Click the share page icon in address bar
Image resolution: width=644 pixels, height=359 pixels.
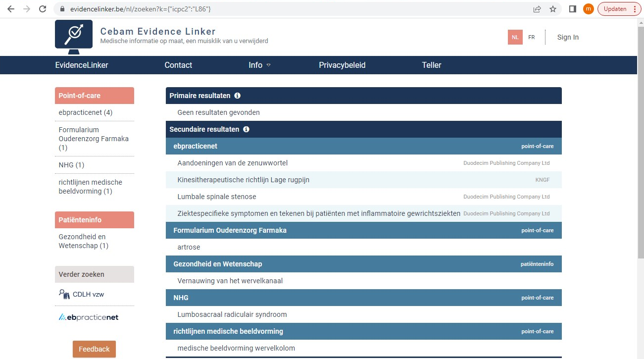[537, 9]
